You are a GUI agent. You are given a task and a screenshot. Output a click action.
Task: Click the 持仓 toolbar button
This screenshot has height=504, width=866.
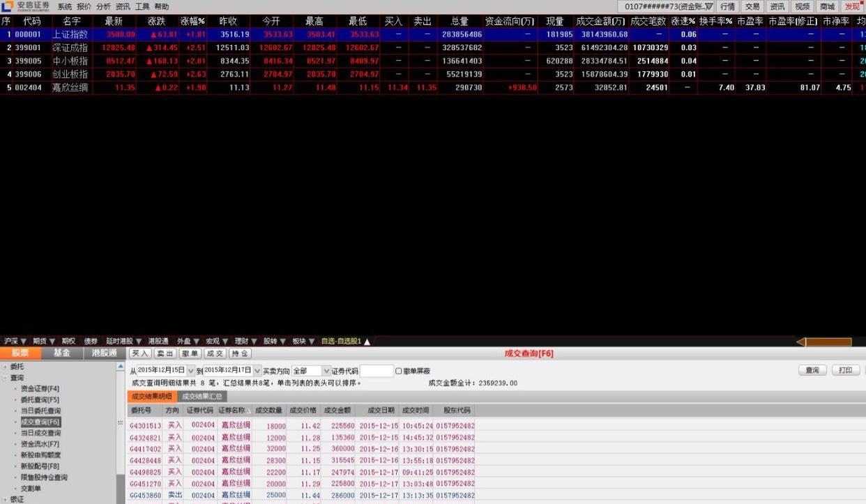240,353
